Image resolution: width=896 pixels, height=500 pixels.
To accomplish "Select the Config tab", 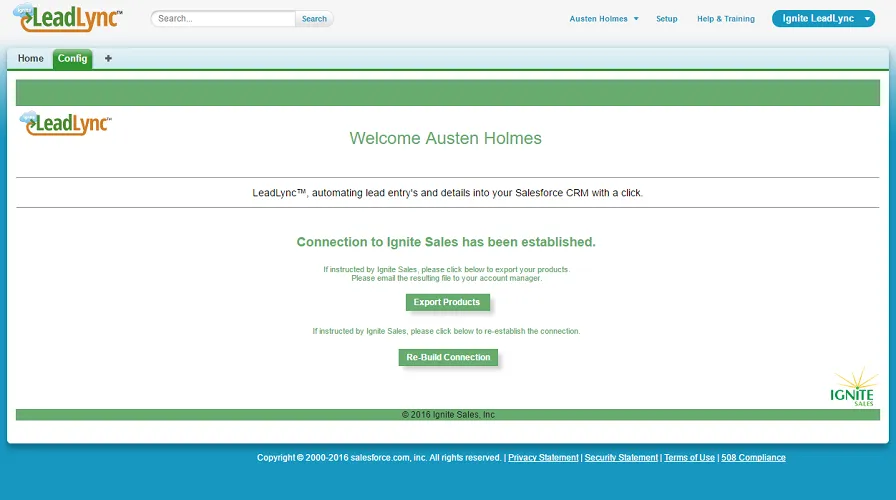I will [73, 58].
